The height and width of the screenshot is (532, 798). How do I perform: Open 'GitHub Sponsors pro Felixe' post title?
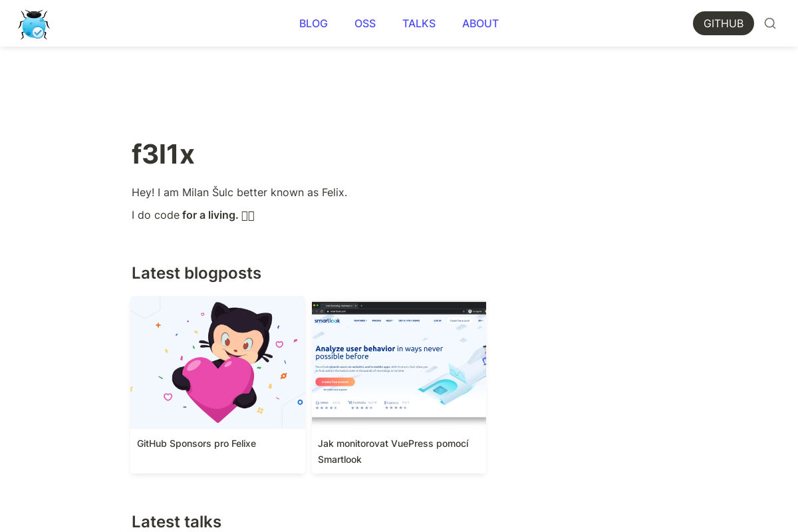[196, 444]
